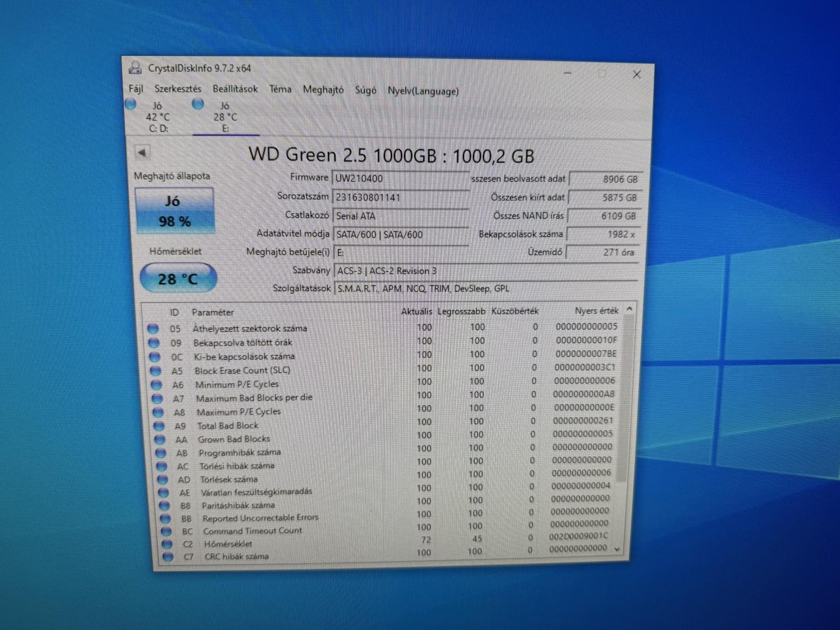840x630 pixels.
Task: Click status orb for Grown Bad Blocks
Action: pyautogui.click(x=160, y=440)
